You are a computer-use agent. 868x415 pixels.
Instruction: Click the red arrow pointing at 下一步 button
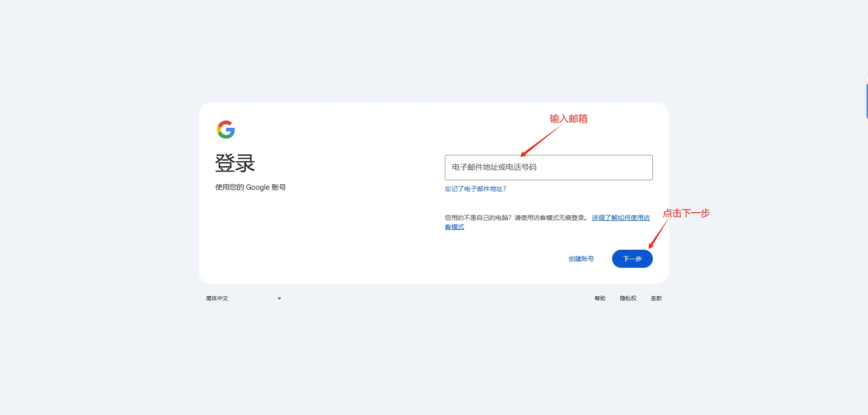click(x=658, y=234)
